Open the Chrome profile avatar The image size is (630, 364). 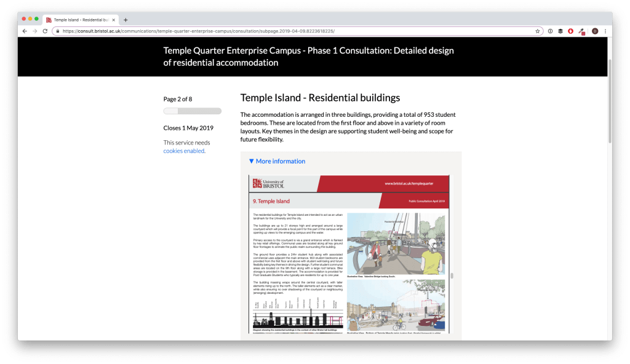(x=595, y=31)
